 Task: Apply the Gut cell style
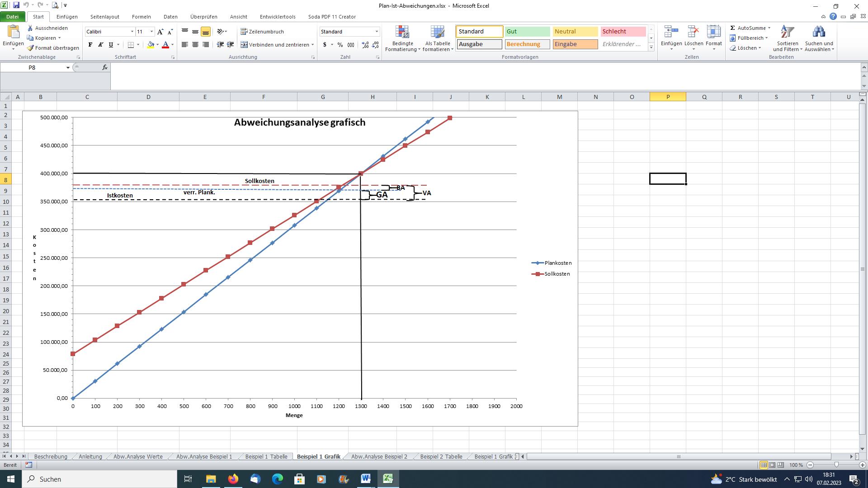527,32
